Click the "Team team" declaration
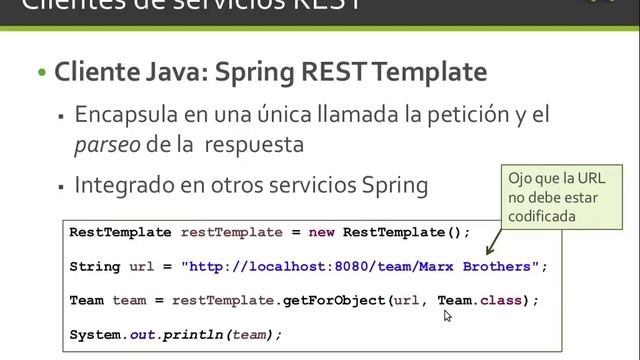The height and width of the screenshot is (360, 640). tap(108, 301)
